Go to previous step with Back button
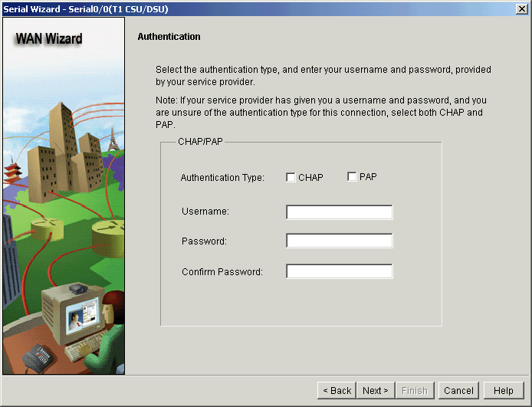The image size is (532, 407). [x=337, y=391]
